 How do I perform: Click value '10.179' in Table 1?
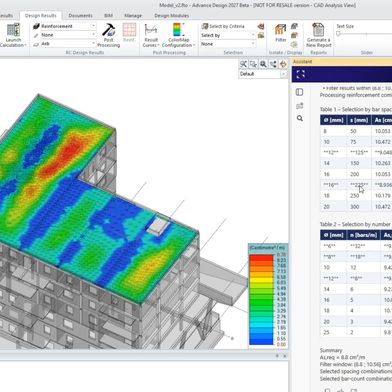tap(383, 196)
